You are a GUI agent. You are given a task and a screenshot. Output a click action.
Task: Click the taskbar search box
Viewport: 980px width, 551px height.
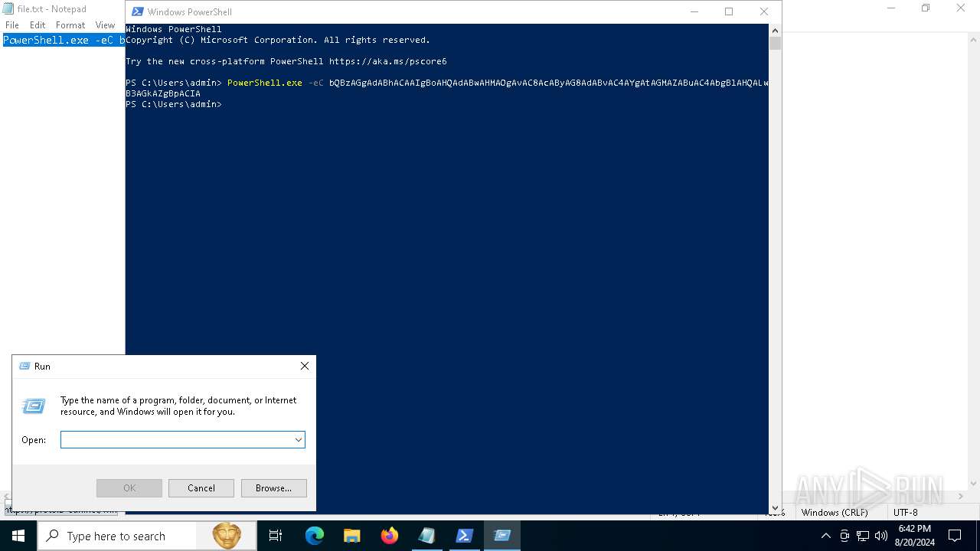pyautogui.click(x=145, y=536)
